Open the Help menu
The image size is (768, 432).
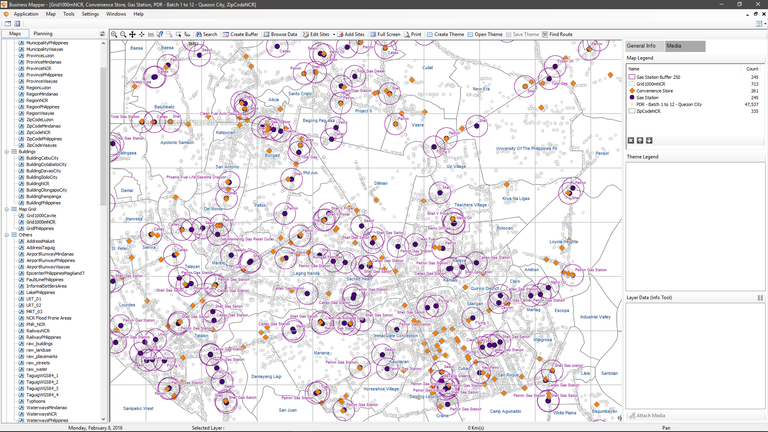click(139, 14)
